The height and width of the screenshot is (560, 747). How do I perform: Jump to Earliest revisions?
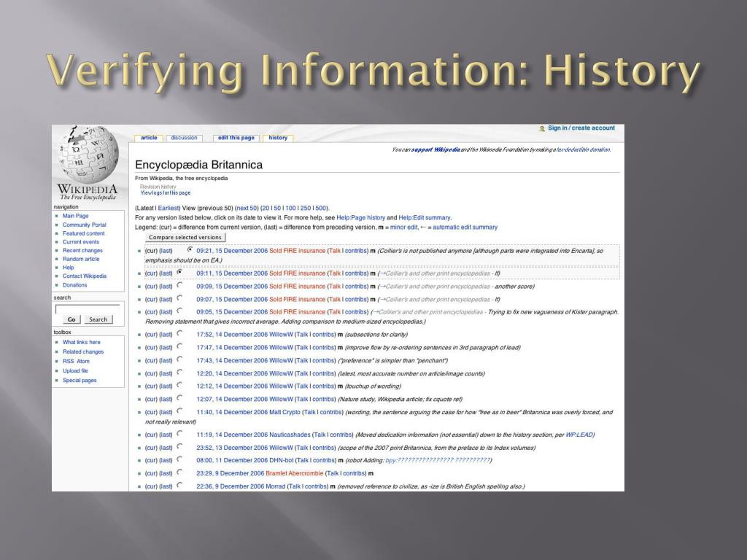tap(168, 208)
